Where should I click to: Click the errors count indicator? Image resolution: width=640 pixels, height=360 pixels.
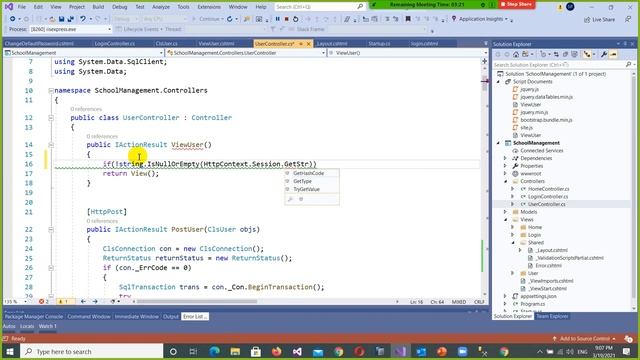click(x=44, y=302)
